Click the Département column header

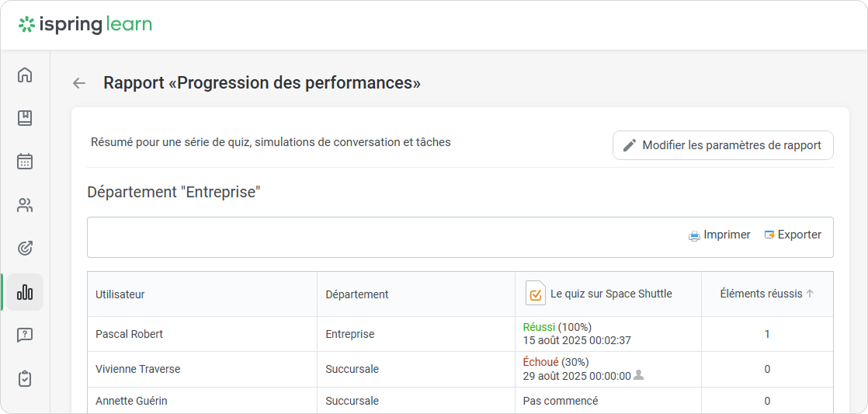click(x=357, y=294)
